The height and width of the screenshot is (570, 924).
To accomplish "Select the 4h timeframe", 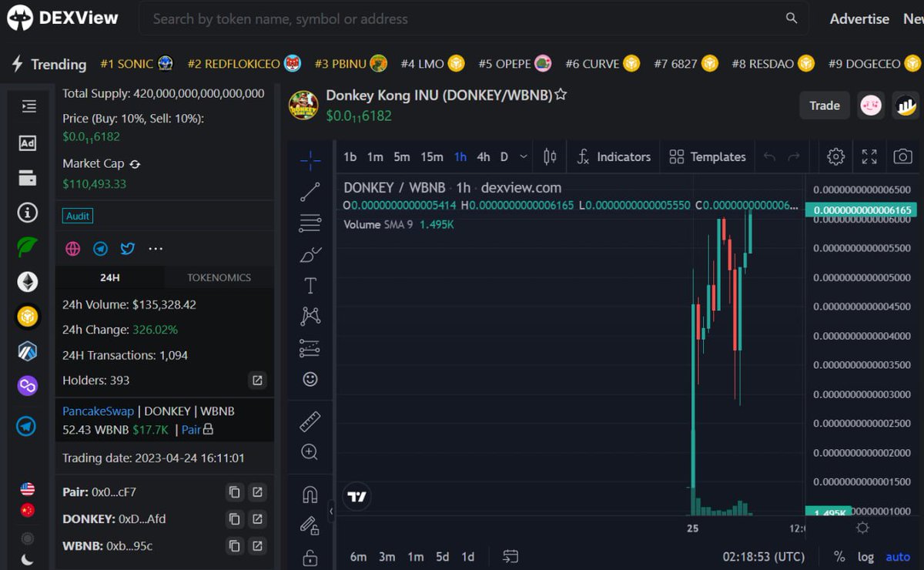I will coord(484,156).
